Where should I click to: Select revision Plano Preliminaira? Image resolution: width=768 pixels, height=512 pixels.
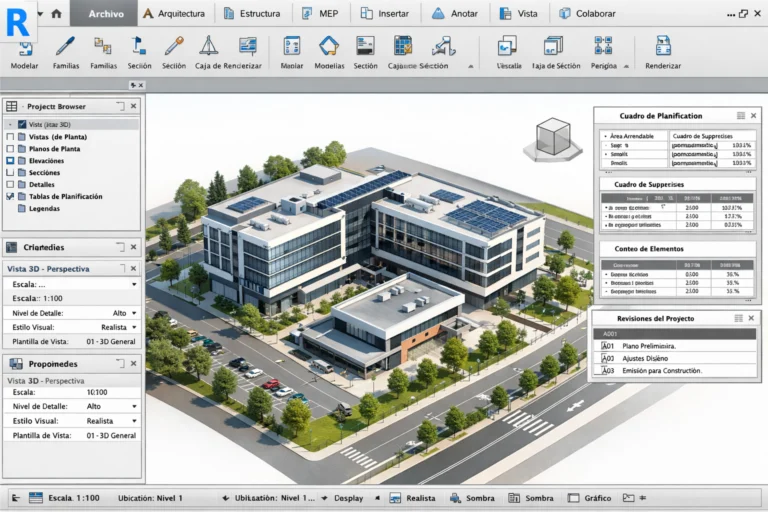tap(675, 346)
